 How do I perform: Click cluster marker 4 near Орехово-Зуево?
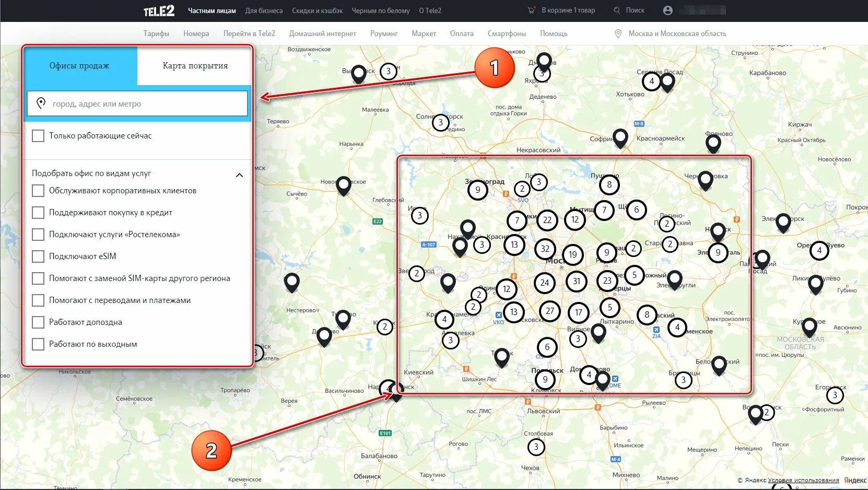click(819, 250)
